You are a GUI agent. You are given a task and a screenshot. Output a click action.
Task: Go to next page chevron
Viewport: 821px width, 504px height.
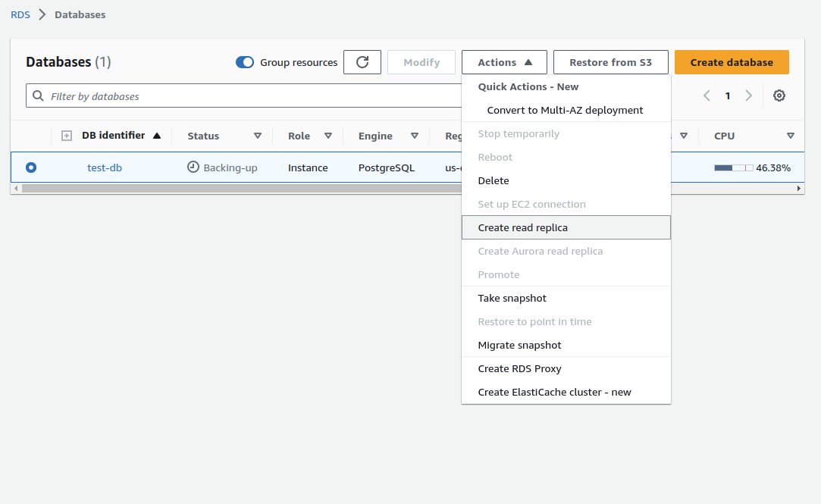point(749,95)
